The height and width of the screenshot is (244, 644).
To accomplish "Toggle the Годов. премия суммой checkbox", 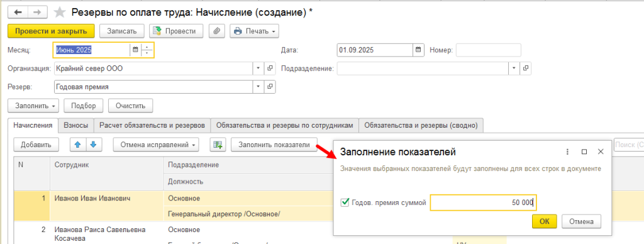I will tap(345, 202).
